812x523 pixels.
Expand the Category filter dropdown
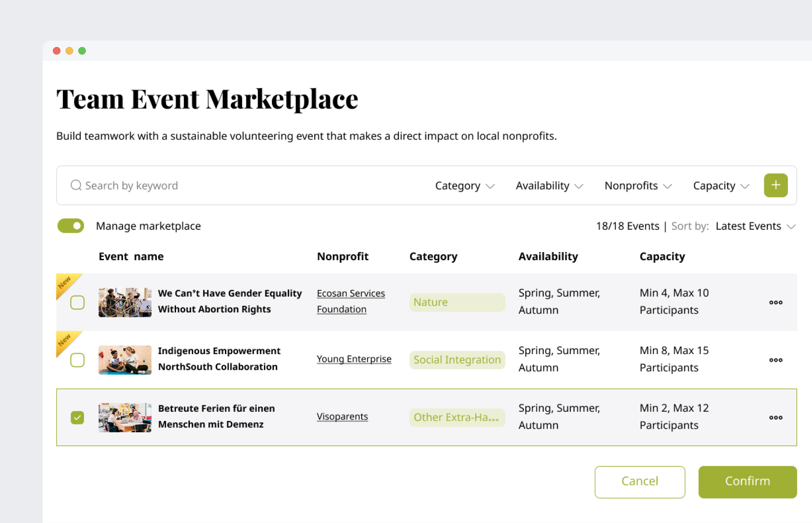(x=464, y=186)
